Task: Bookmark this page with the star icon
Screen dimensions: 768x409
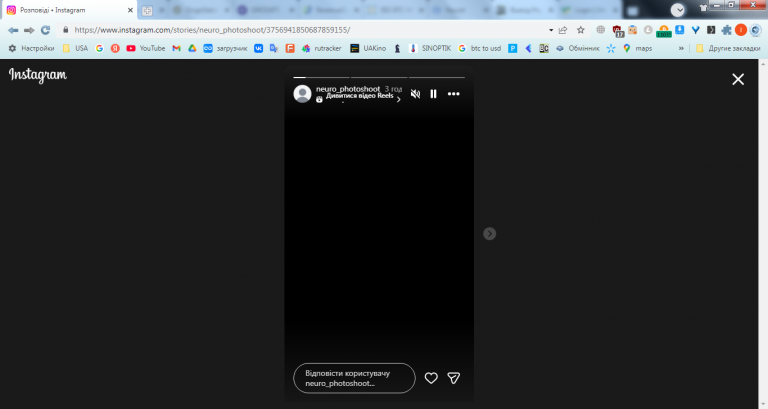Action: [x=580, y=30]
